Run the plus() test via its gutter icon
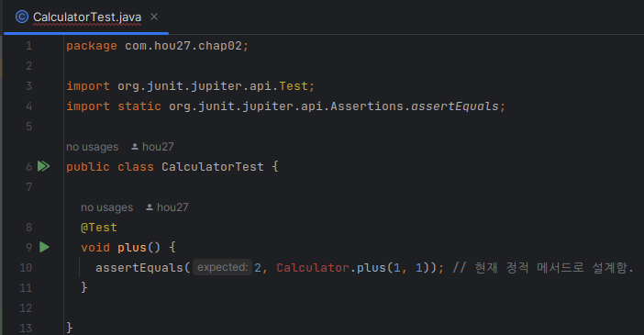The height and width of the screenshot is (335, 644). point(44,247)
